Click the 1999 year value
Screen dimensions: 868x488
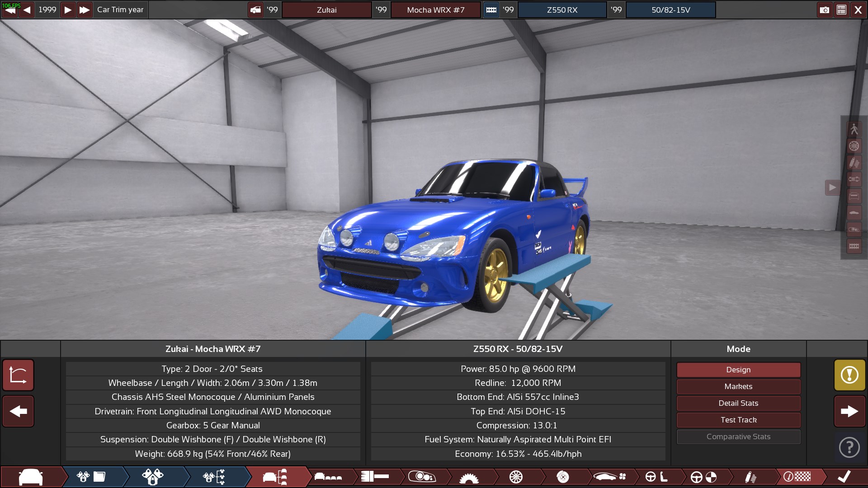pyautogui.click(x=47, y=9)
